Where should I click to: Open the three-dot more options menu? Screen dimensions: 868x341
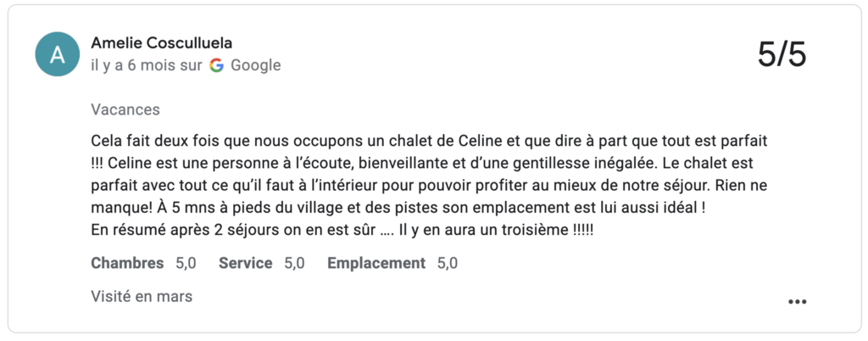797,301
